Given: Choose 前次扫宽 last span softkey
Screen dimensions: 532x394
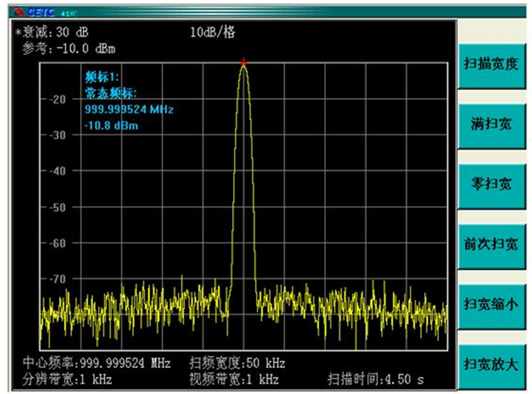Looking at the screenshot, I should click(x=491, y=244).
